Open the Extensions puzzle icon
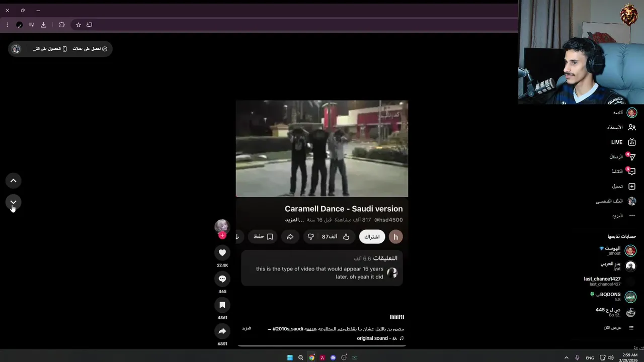This screenshot has height=362, width=644. pos(62,25)
